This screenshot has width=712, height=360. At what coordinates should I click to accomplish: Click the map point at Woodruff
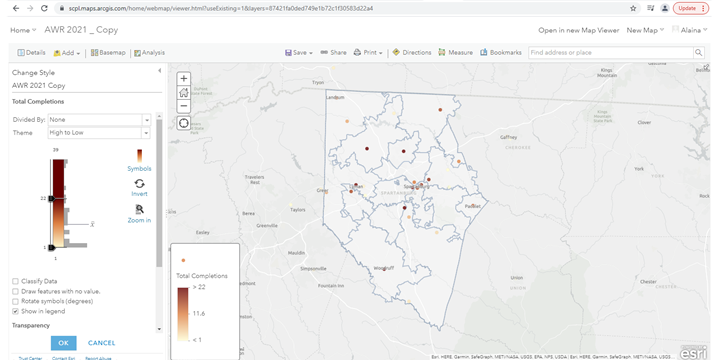coord(384,269)
